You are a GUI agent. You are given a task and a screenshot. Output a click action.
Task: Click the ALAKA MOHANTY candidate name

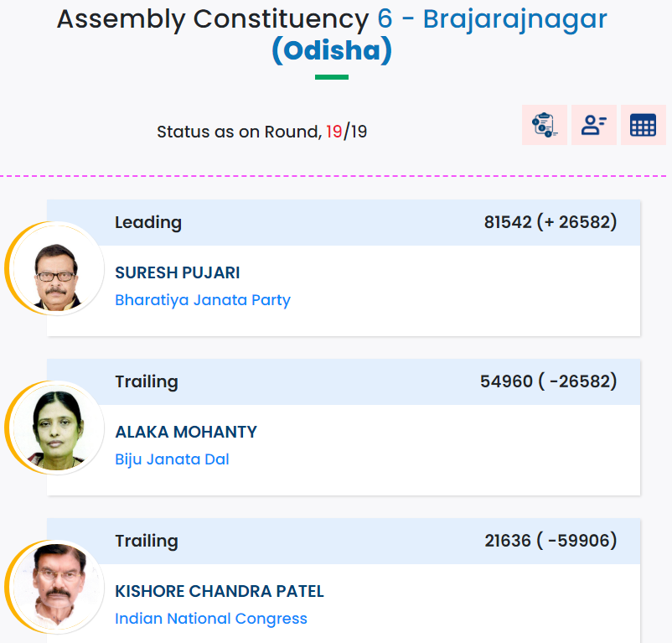coord(186,432)
